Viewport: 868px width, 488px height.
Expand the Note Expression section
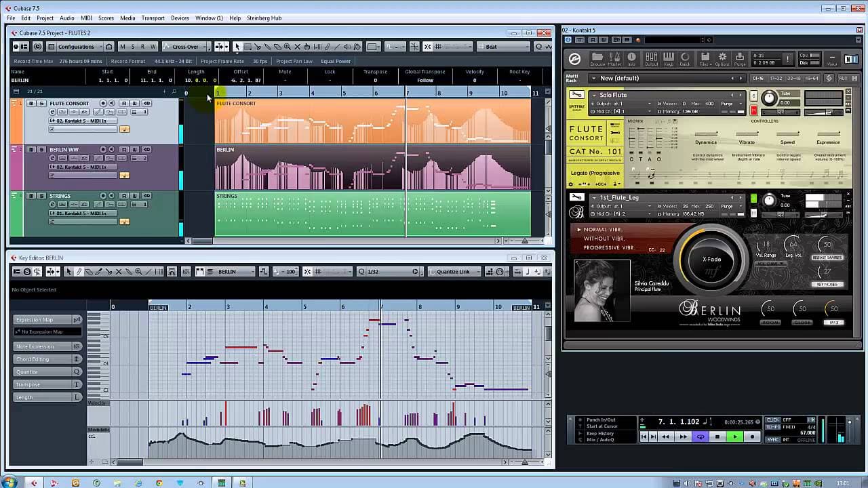click(47, 346)
